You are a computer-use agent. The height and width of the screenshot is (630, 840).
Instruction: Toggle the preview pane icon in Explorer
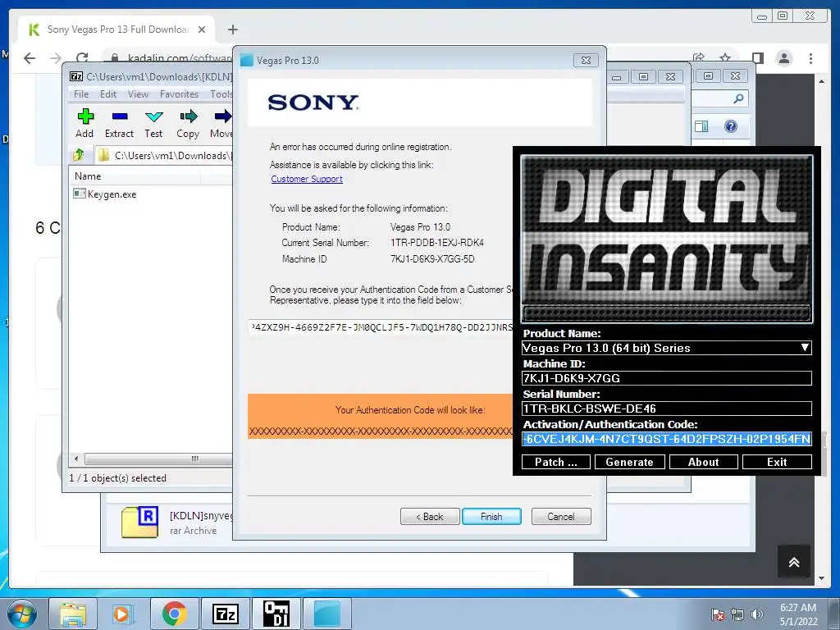coord(701,126)
